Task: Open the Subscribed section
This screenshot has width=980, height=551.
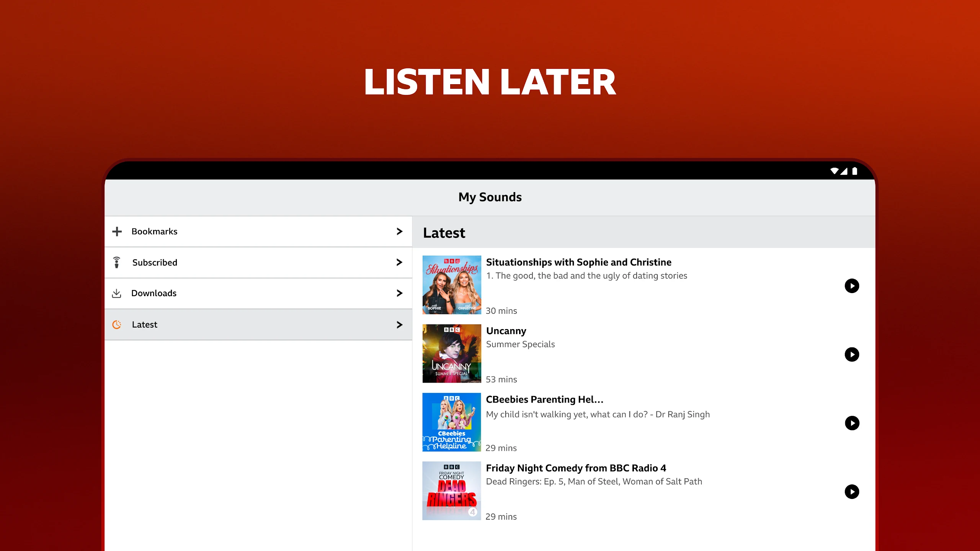Action: pyautogui.click(x=258, y=262)
